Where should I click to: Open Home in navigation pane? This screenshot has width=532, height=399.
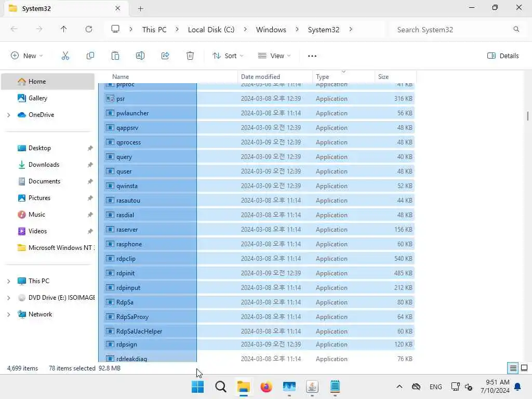48,82
